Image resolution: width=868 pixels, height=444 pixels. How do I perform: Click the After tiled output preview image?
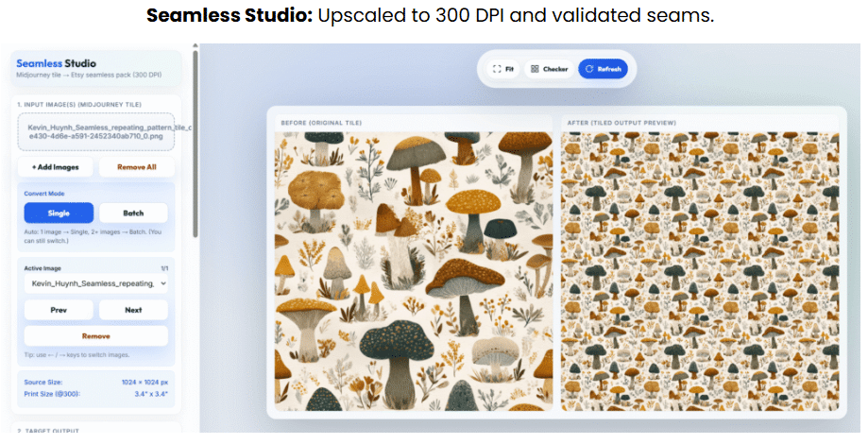(699, 271)
